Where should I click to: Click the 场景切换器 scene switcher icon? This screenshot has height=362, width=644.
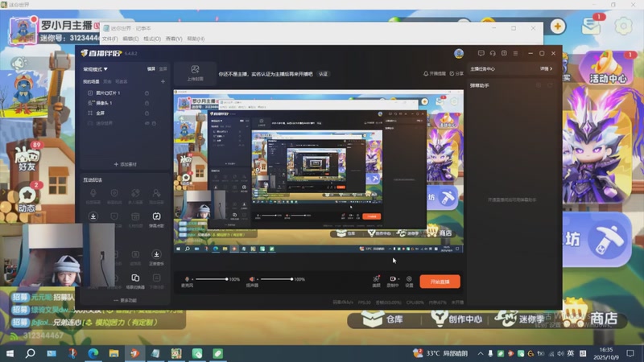pos(135,279)
